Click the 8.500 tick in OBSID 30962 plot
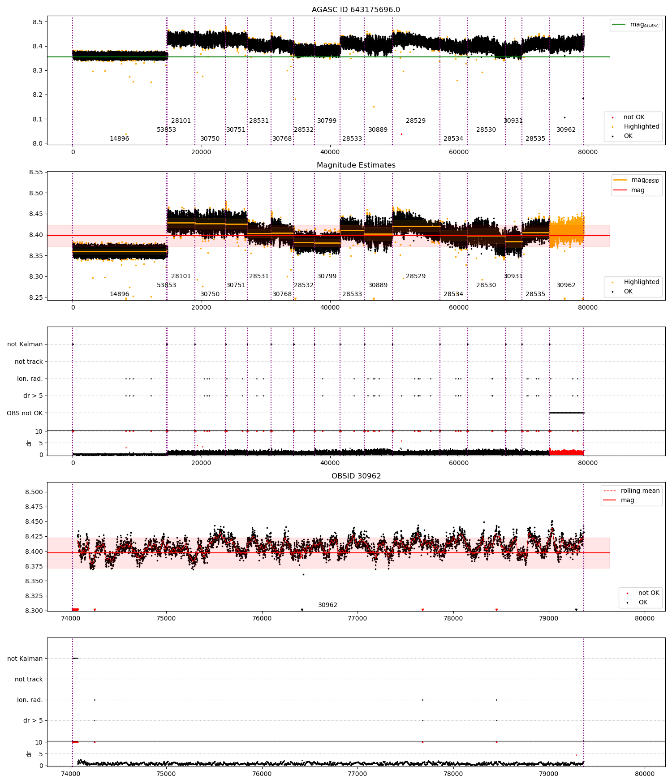The width and height of the screenshot is (672, 784). click(34, 492)
